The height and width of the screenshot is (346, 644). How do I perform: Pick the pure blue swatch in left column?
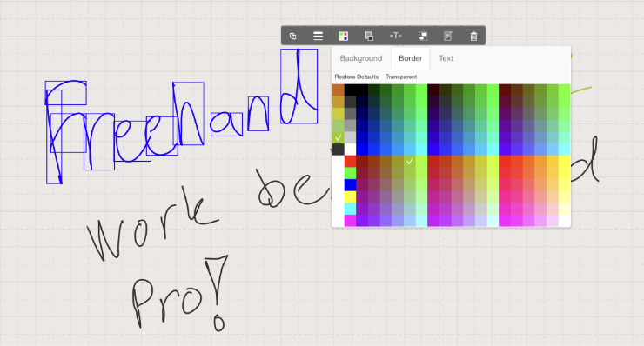click(350, 185)
